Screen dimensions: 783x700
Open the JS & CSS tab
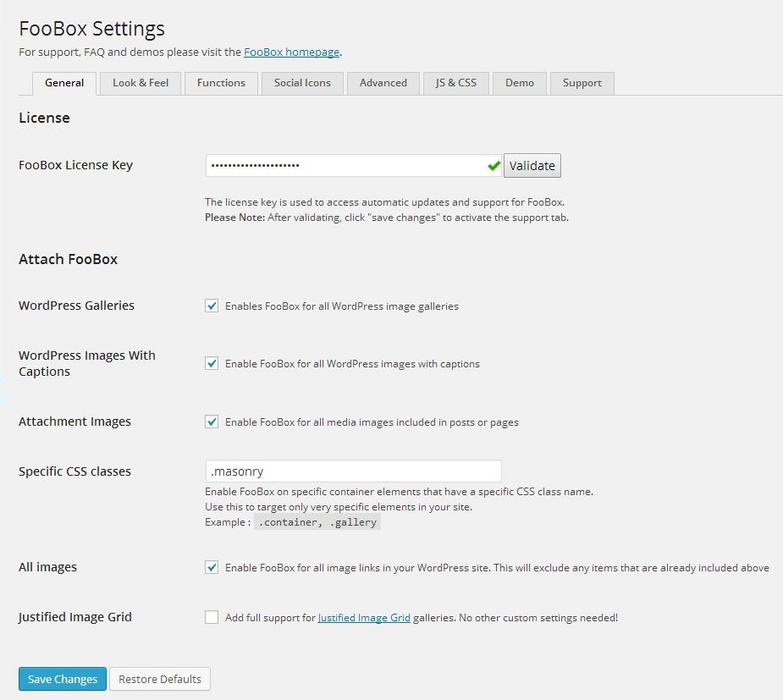click(456, 83)
